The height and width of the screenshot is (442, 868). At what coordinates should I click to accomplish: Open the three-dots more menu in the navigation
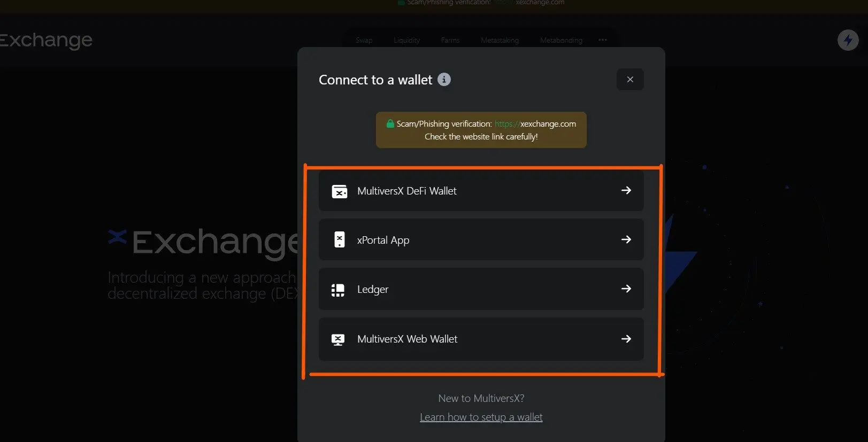point(603,40)
